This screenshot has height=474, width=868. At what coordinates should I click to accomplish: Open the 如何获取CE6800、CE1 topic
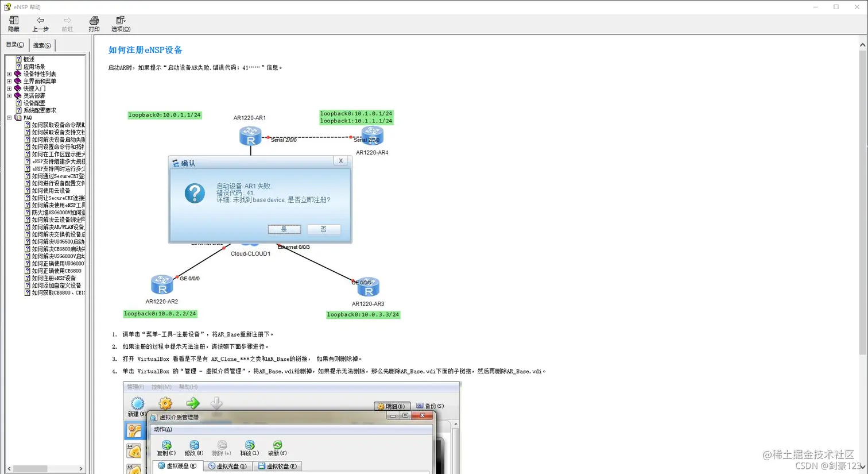(58, 293)
